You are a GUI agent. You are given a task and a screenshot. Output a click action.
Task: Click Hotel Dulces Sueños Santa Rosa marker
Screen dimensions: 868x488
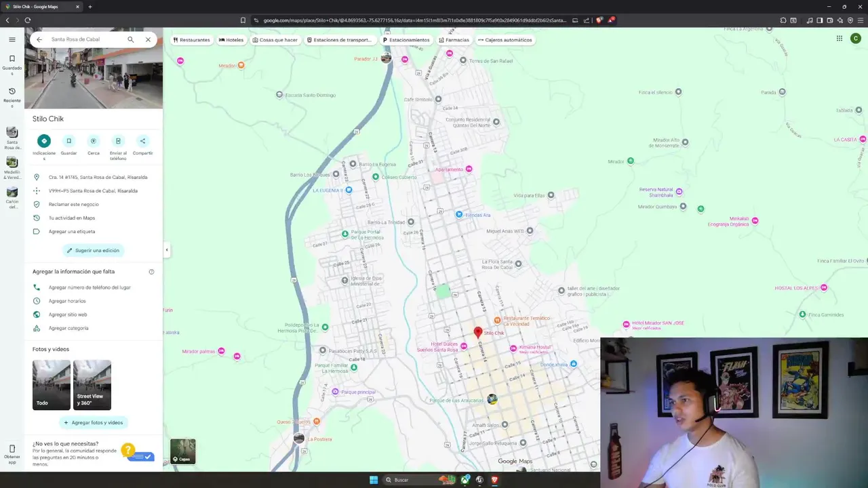click(x=464, y=346)
